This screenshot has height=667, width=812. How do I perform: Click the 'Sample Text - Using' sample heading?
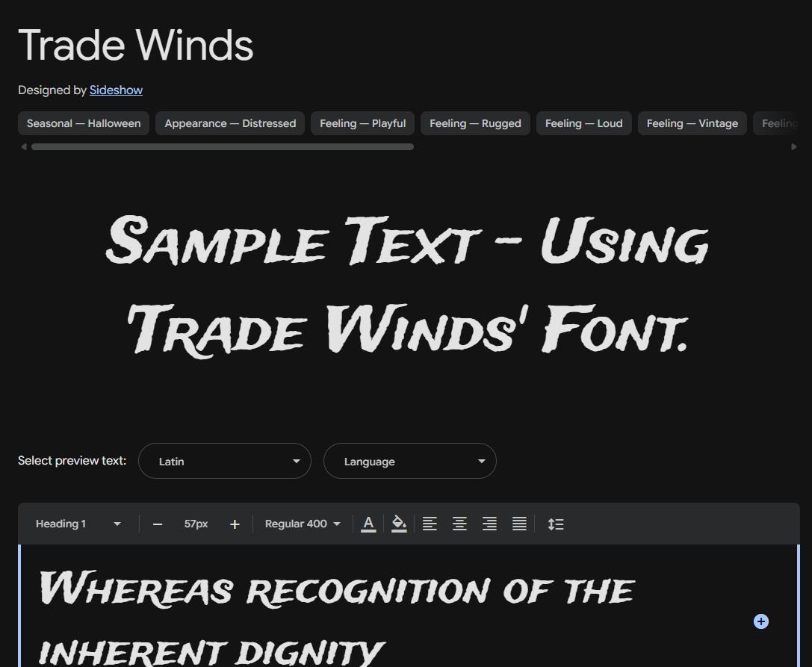coord(407,241)
